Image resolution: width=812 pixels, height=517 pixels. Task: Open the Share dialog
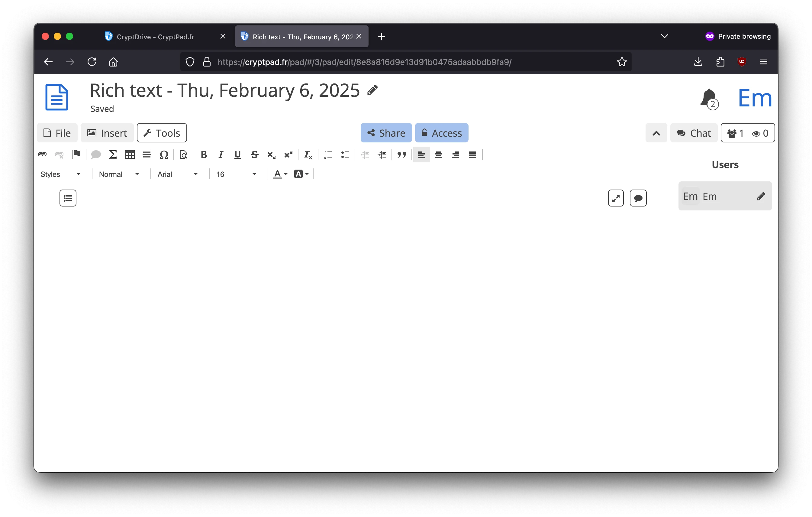386,133
